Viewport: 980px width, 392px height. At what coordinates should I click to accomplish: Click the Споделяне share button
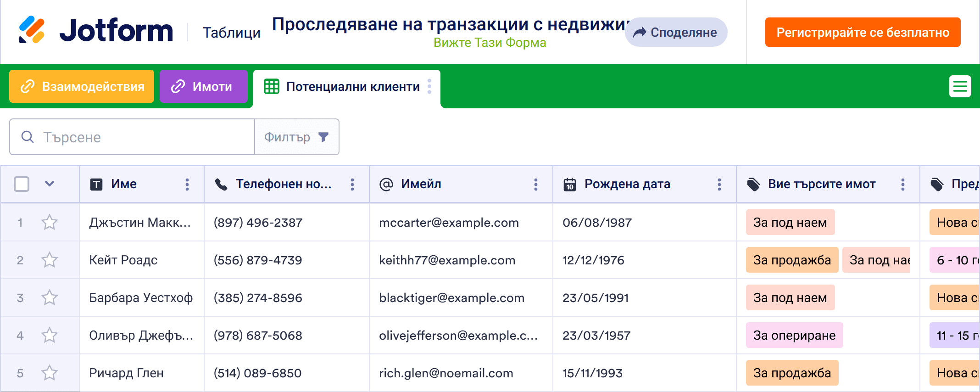(675, 32)
